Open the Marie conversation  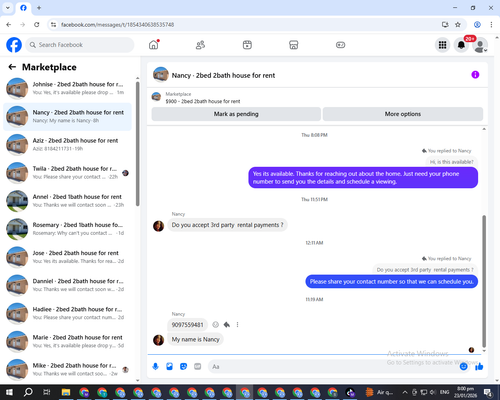point(67,341)
